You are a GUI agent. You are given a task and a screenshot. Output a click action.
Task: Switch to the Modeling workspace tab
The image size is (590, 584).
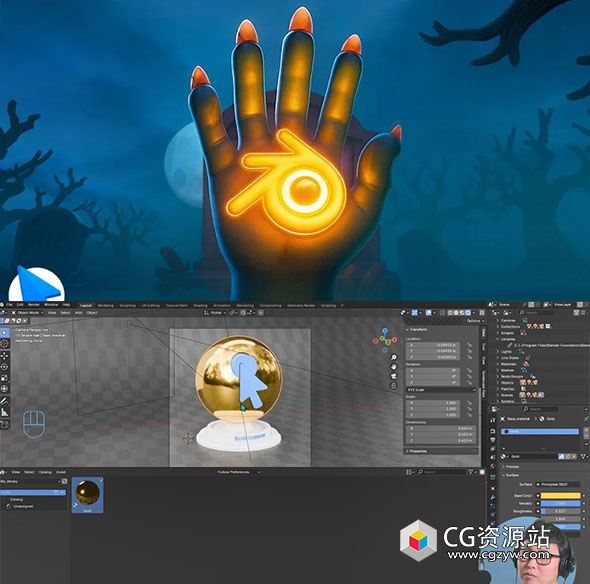click(106, 306)
